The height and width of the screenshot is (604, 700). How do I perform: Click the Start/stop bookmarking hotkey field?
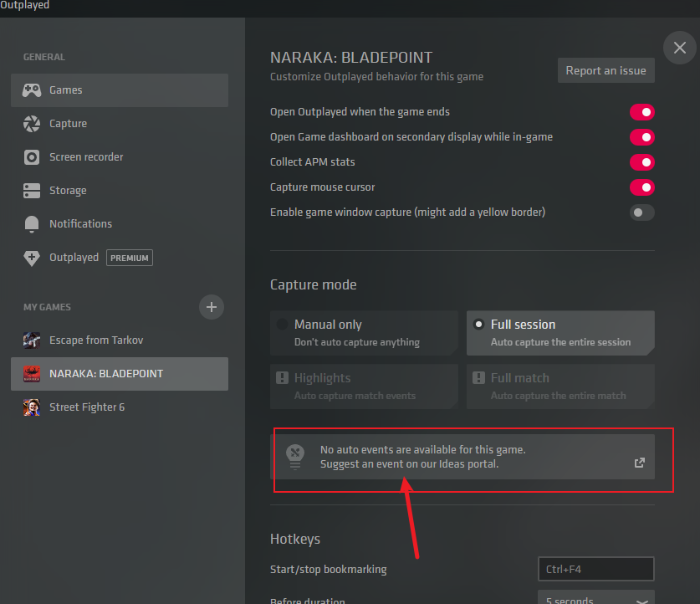595,570
